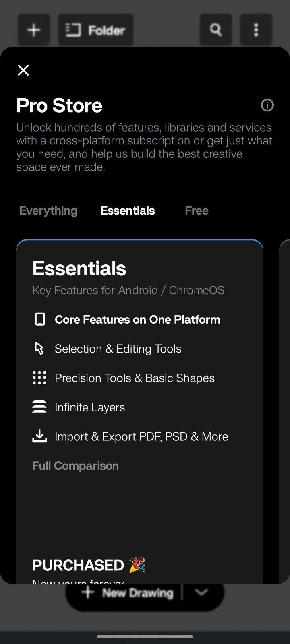This screenshot has width=290, height=644.
Task: Click the search magnifier icon
Action: [216, 30]
